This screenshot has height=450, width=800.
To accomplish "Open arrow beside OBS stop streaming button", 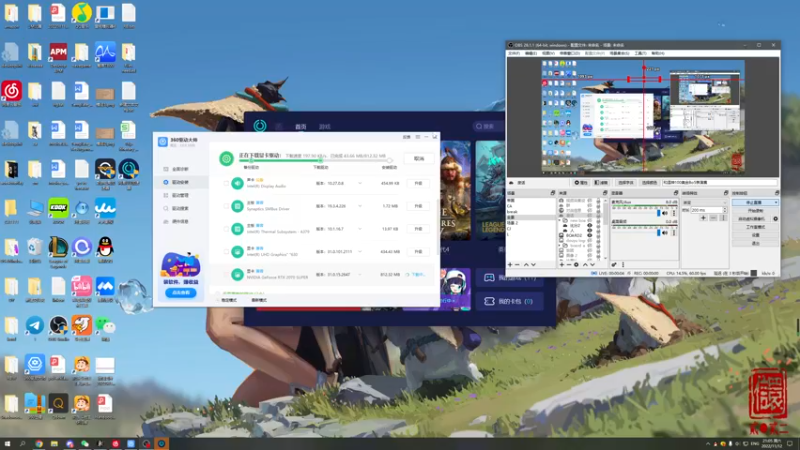I will (776, 202).
